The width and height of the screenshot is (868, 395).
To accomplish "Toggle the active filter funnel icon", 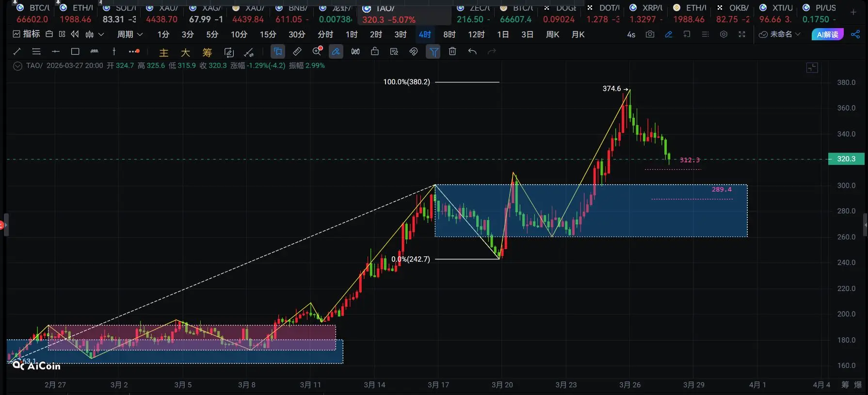I will (433, 51).
